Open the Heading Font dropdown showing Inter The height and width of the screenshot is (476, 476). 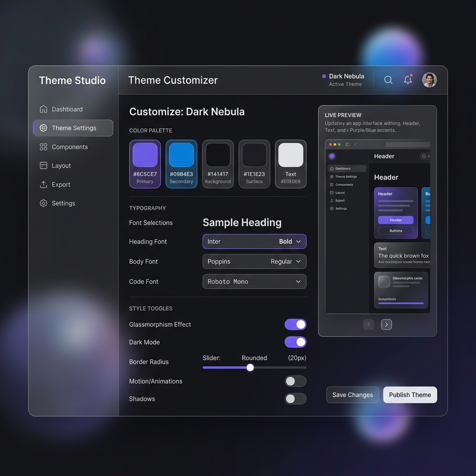[254, 242]
